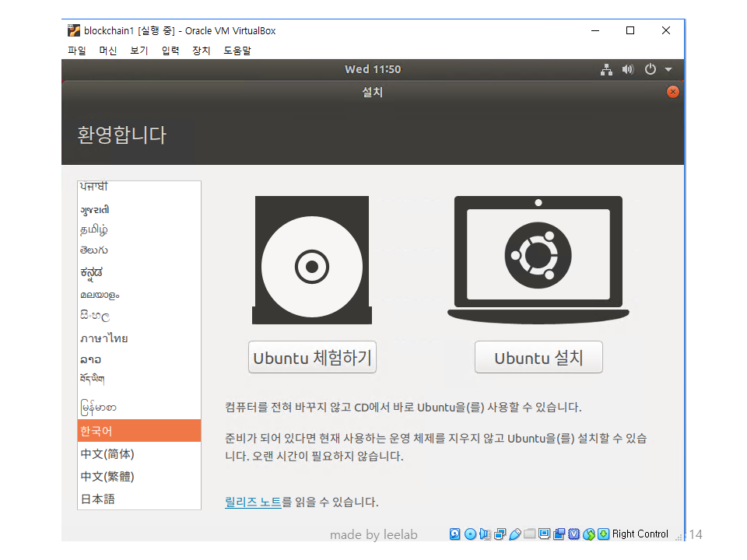The width and height of the screenshot is (747, 560).
Task: Open the 머신 menu
Action: point(108,51)
